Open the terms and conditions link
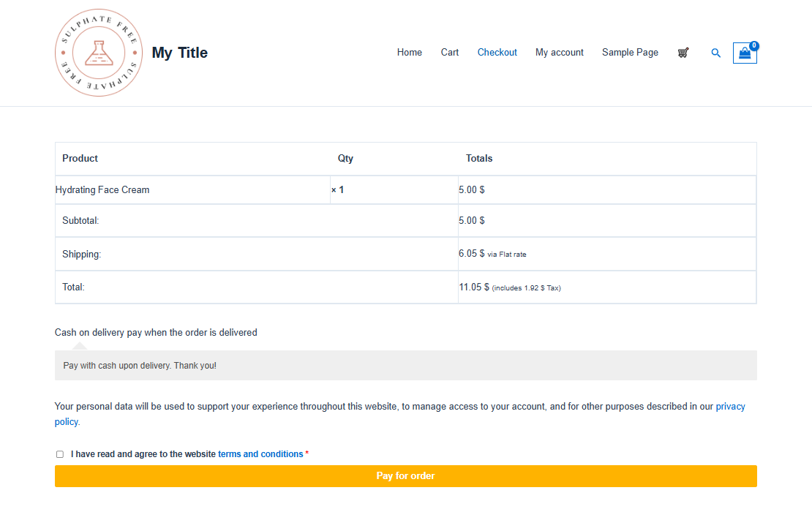 [x=260, y=454]
